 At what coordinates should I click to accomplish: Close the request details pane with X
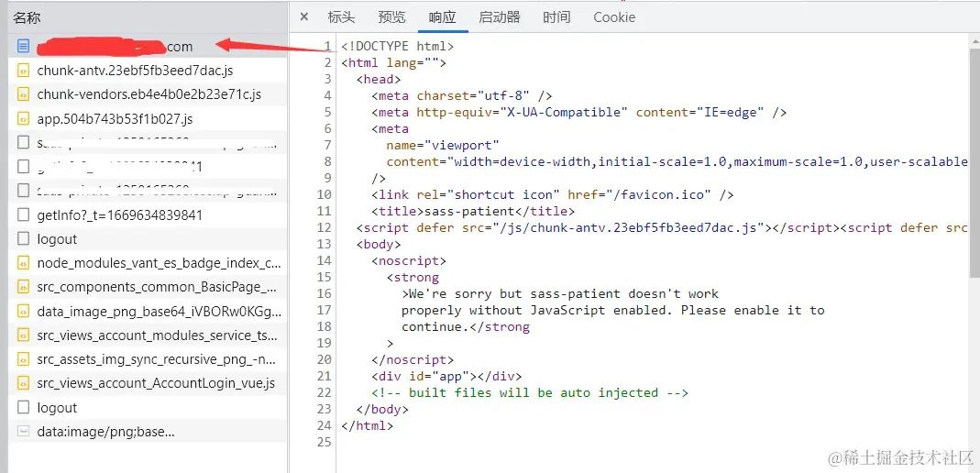tap(303, 16)
